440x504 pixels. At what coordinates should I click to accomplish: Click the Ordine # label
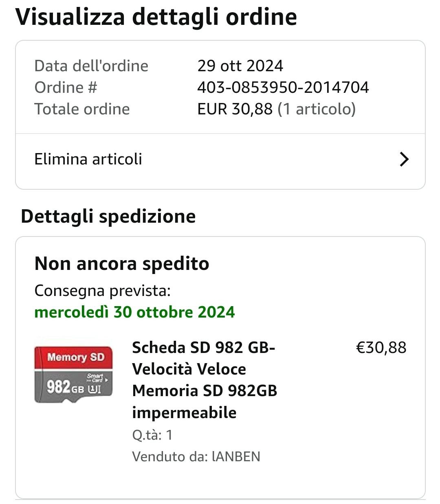[x=66, y=87]
